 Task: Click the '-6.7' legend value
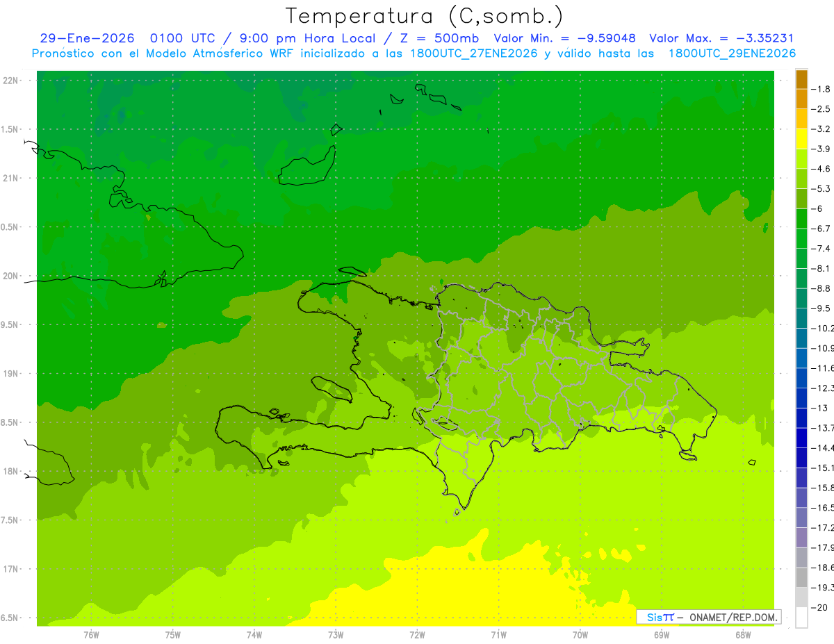pos(821,229)
